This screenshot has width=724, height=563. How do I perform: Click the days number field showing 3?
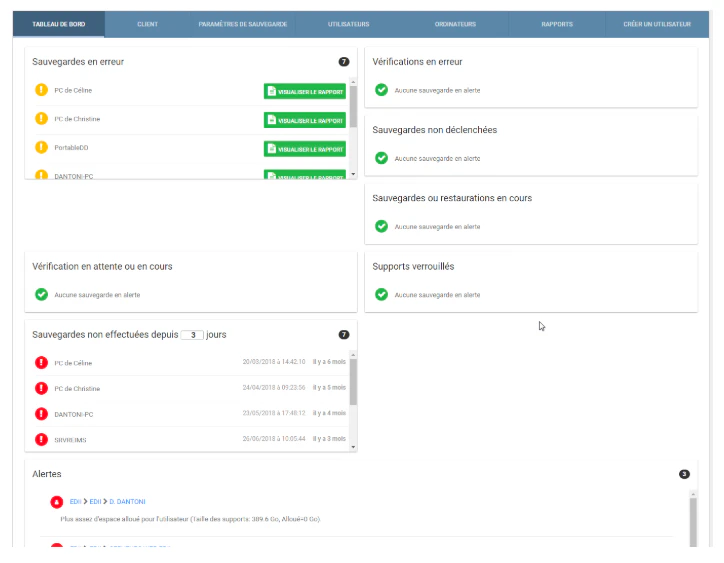(x=192, y=335)
